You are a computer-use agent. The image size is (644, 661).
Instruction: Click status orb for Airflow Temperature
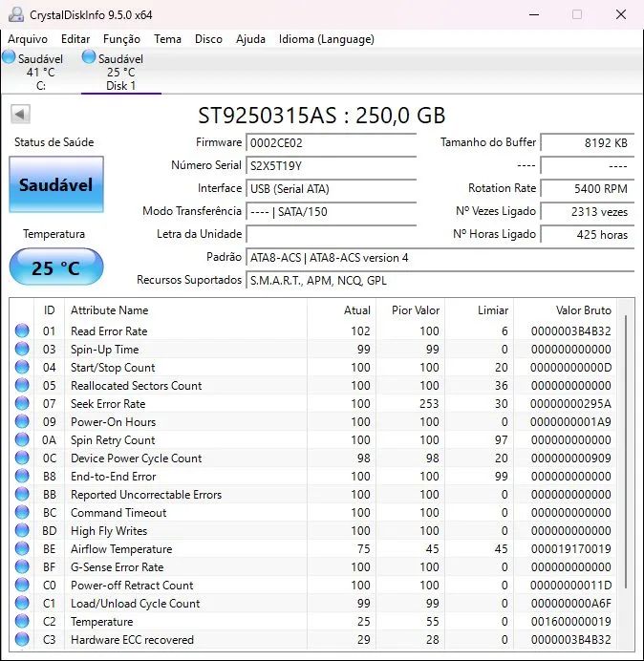tap(22, 548)
